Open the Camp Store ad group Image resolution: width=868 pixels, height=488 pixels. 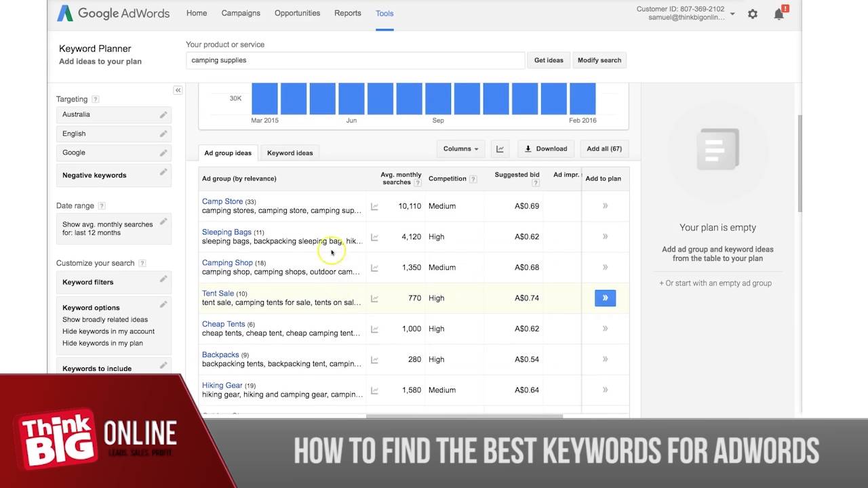click(x=222, y=201)
